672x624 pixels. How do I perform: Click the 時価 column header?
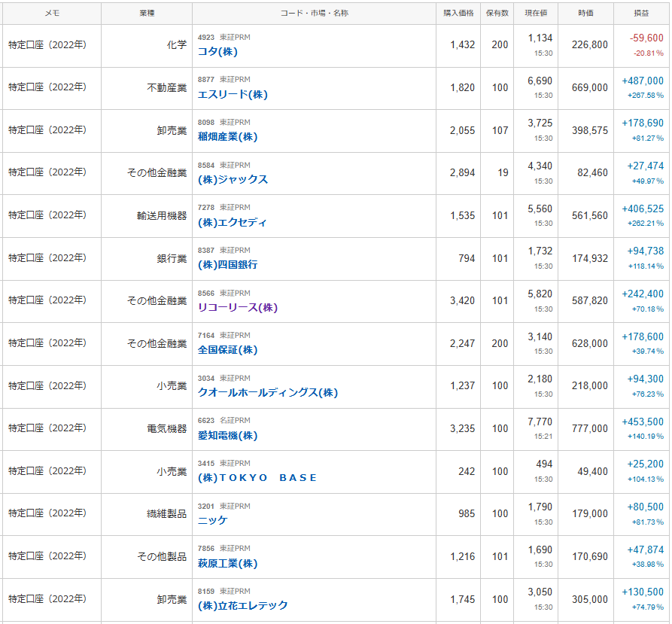[x=585, y=13]
